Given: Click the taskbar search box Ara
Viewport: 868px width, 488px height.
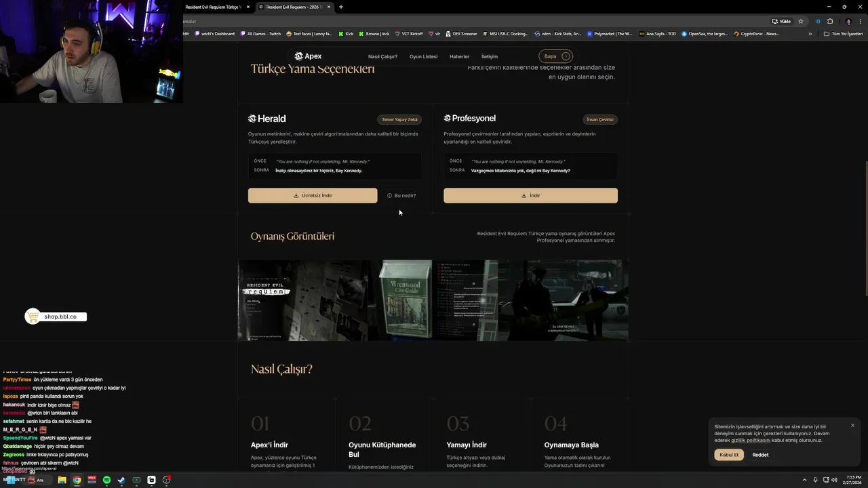Looking at the screenshot, I should click(37, 480).
